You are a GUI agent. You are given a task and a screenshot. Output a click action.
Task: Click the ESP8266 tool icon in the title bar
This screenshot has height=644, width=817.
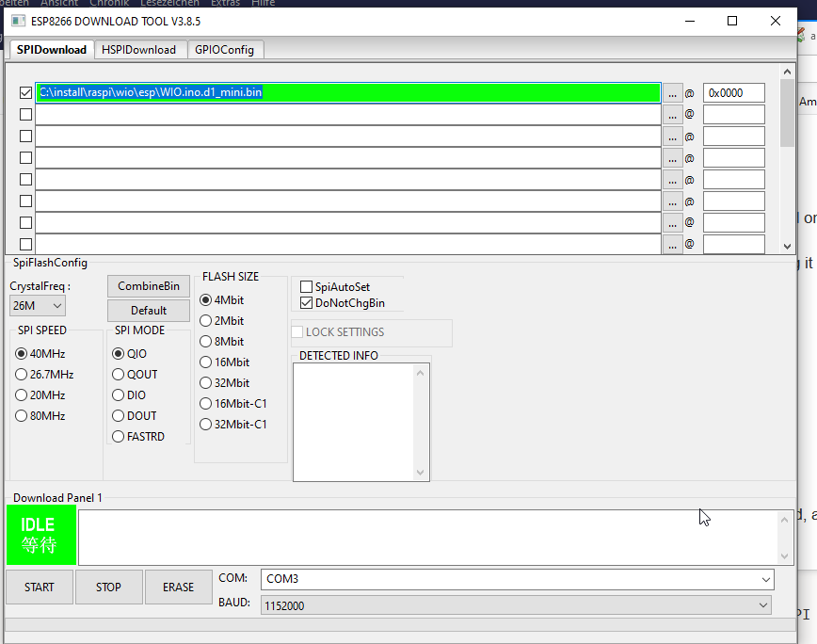click(x=16, y=21)
